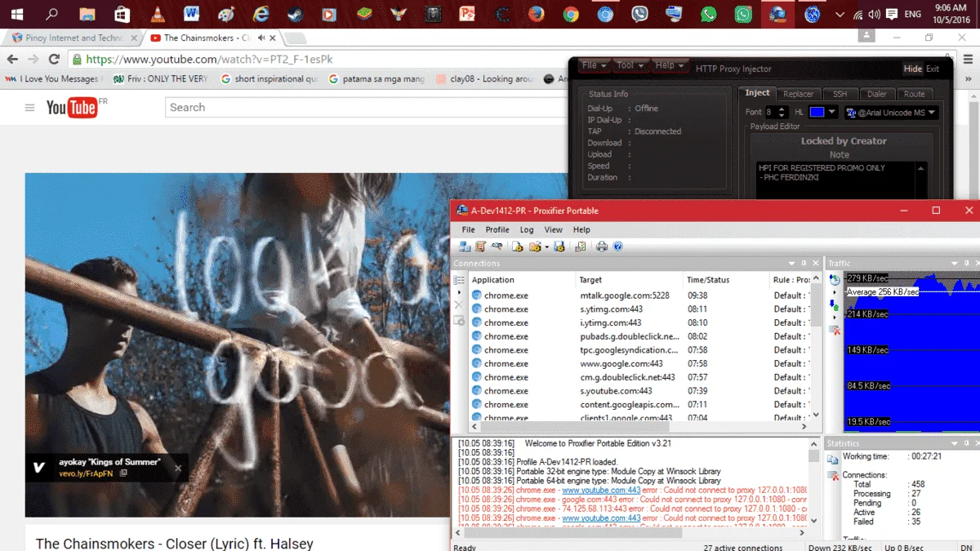Open Proxification Rules icon in Proxifier toolbar
The height and width of the screenshot is (551, 980).
point(480,247)
